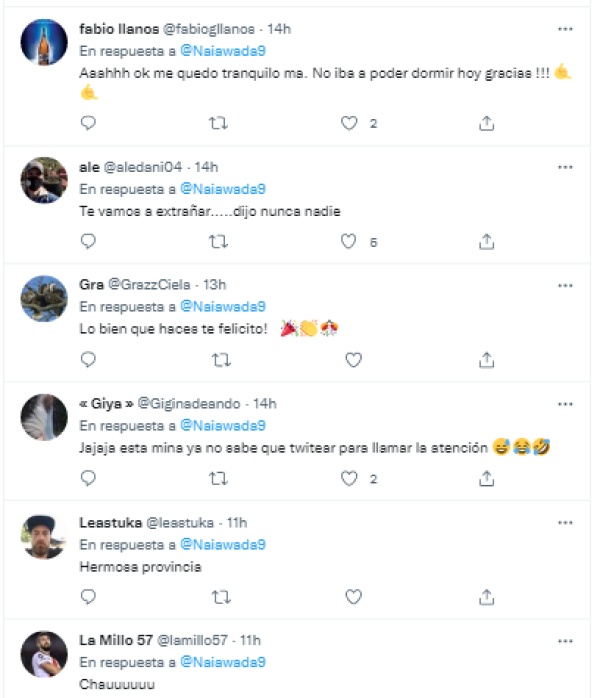Open the @Naiawada9 link in Leastuka's reply
600x698 pixels.
pos(222,544)
